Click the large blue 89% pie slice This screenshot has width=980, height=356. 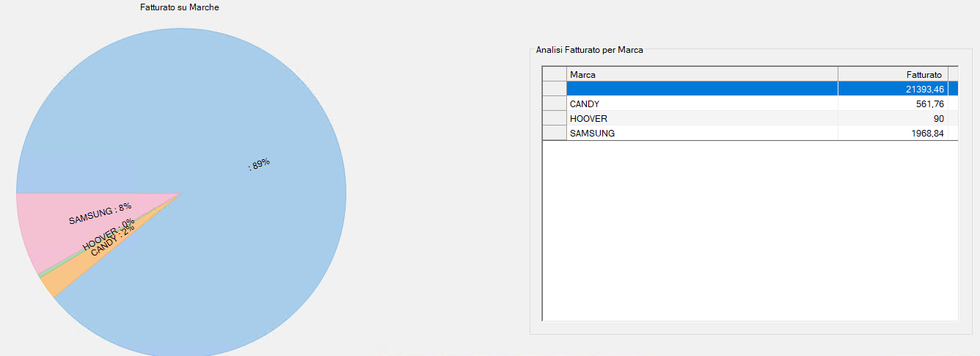coord(220,110)
